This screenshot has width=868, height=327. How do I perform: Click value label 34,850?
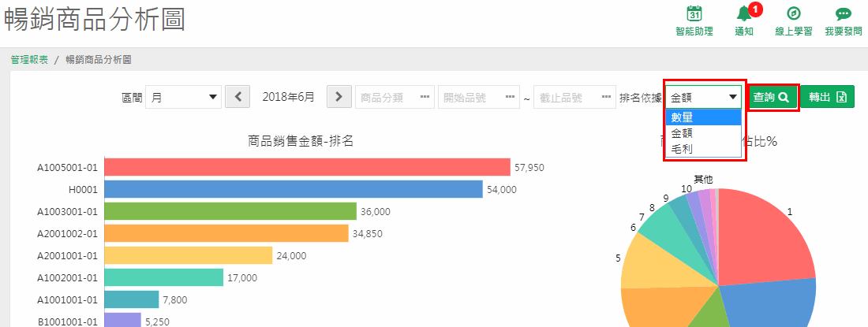click(x=367, y=234)
